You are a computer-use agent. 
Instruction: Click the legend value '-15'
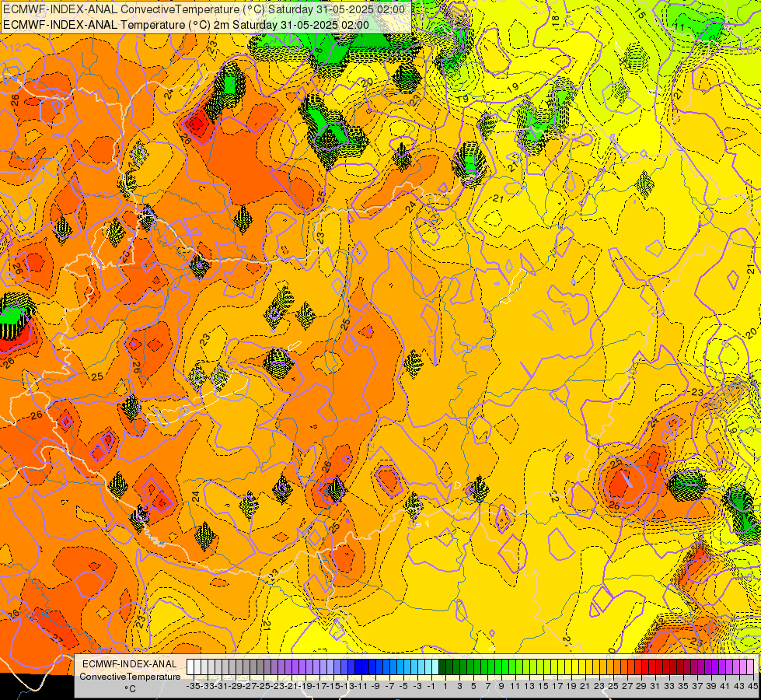click(x=333, y=686)
